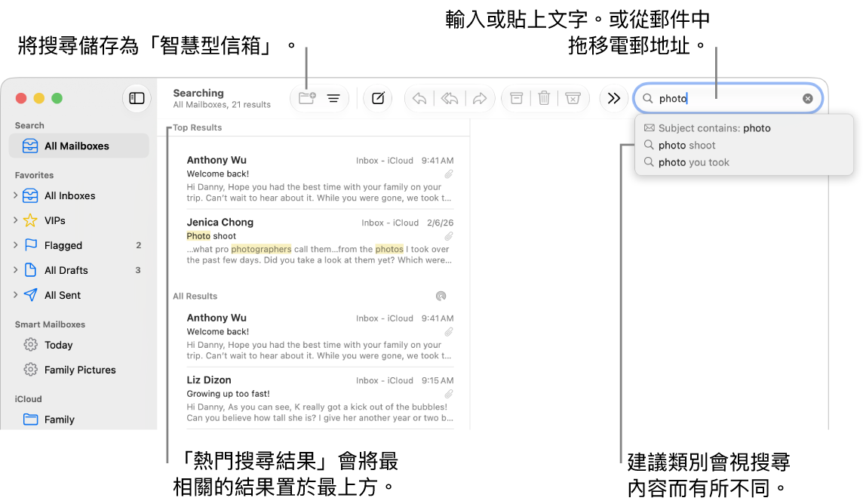Open Liz Dizon's Growing up too fast message
863x504 pixels.
pos(320,399)
